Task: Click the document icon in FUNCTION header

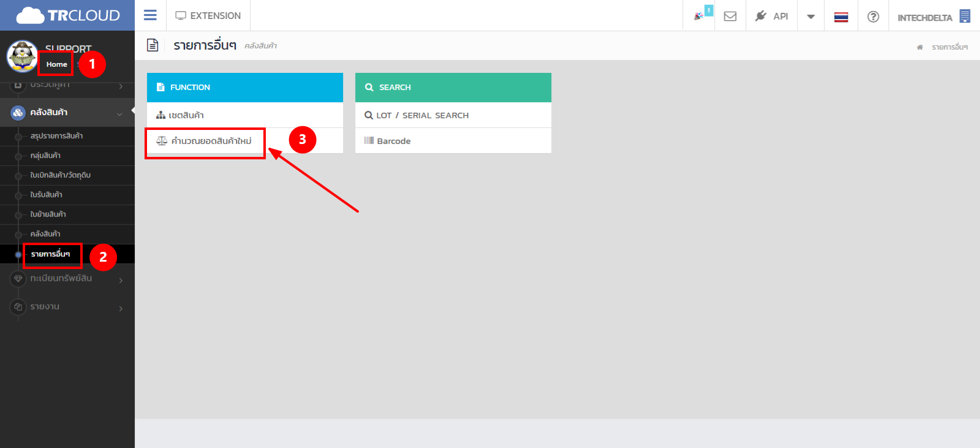Action: coord(160,88)
